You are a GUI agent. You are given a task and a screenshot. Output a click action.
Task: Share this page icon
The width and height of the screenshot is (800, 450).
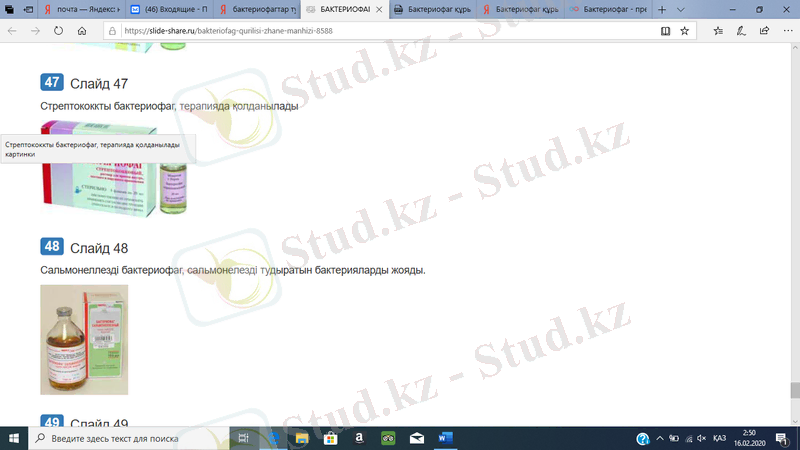pyautogui.click(x=764, y=31)
